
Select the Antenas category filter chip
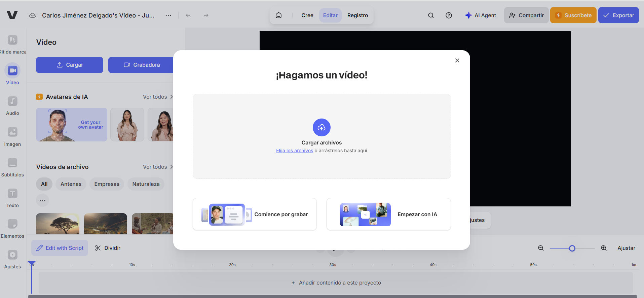pyautogui.click(x=71, y=184)
